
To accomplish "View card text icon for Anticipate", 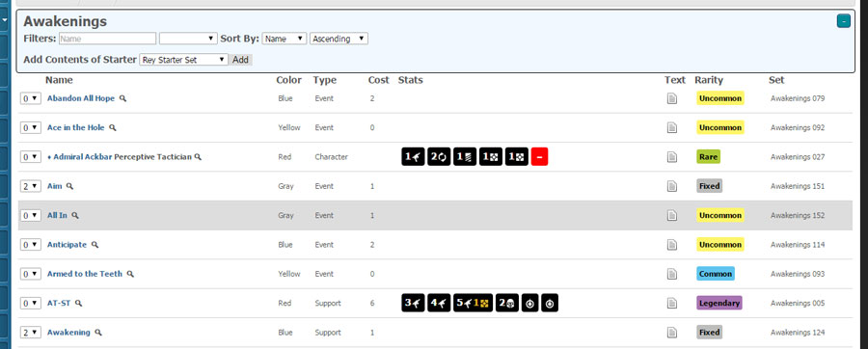I will (671, 245).
